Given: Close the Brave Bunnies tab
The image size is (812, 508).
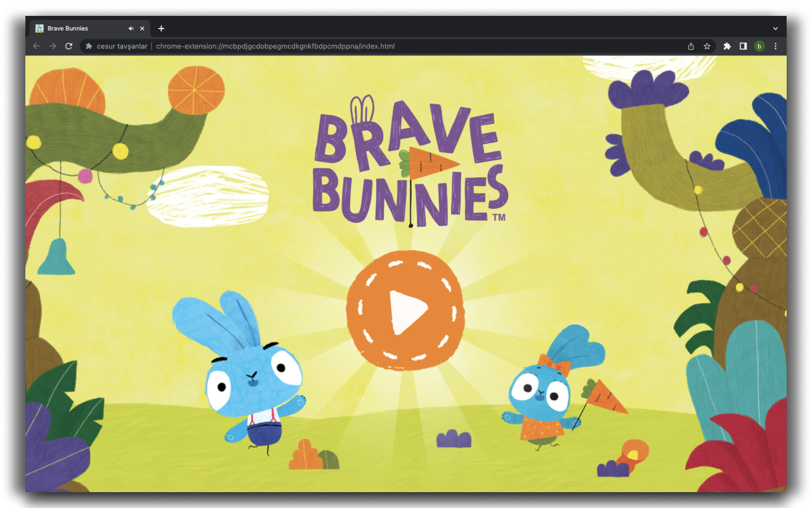Looking at the screenshot, I should 142,29.
